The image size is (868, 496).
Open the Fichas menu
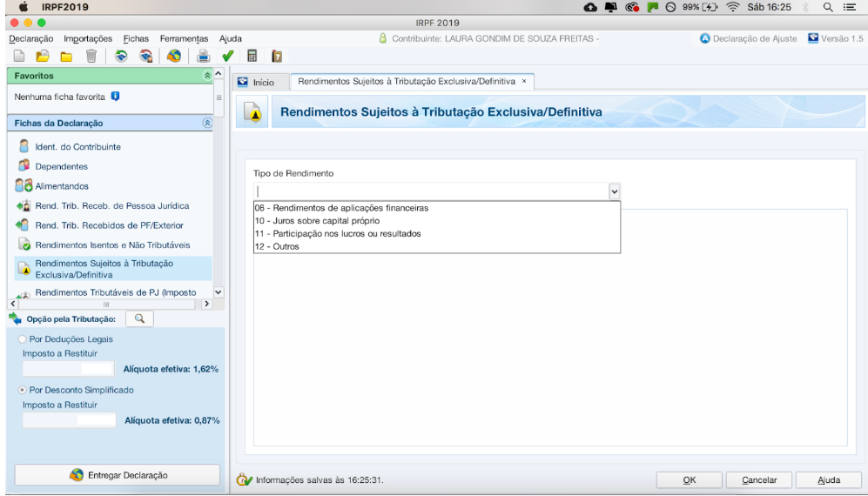click(136, 39)
